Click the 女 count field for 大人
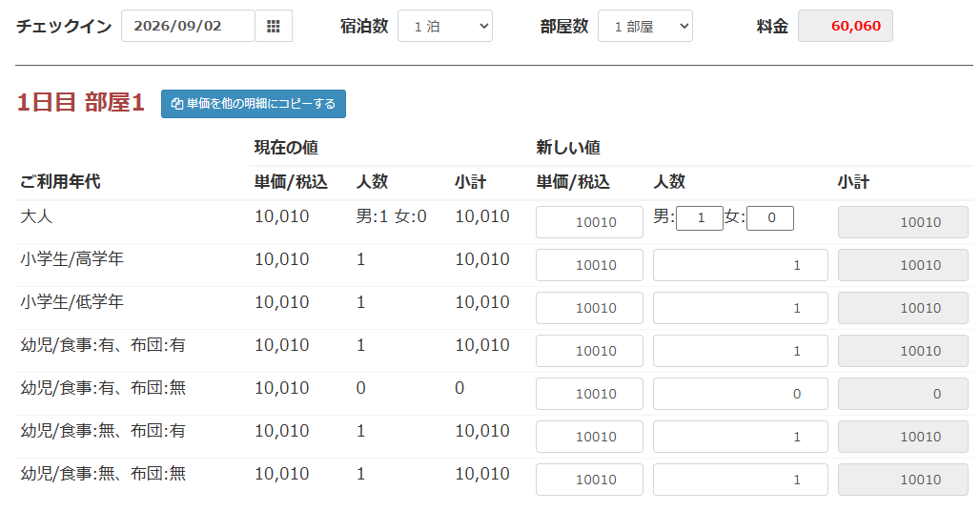 pos(770,218)
